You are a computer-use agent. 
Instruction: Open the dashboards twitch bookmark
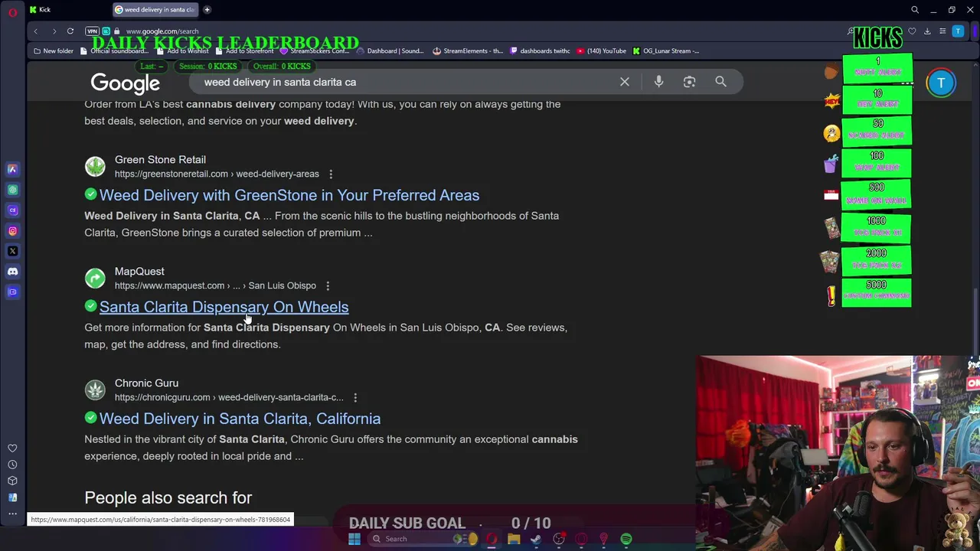(x=540, y=51)
